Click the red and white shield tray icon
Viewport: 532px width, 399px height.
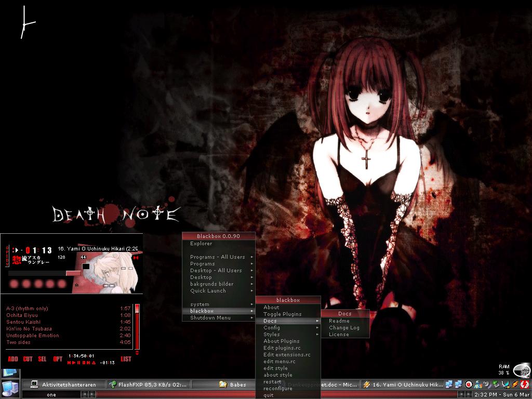click(x=525, y=384)
